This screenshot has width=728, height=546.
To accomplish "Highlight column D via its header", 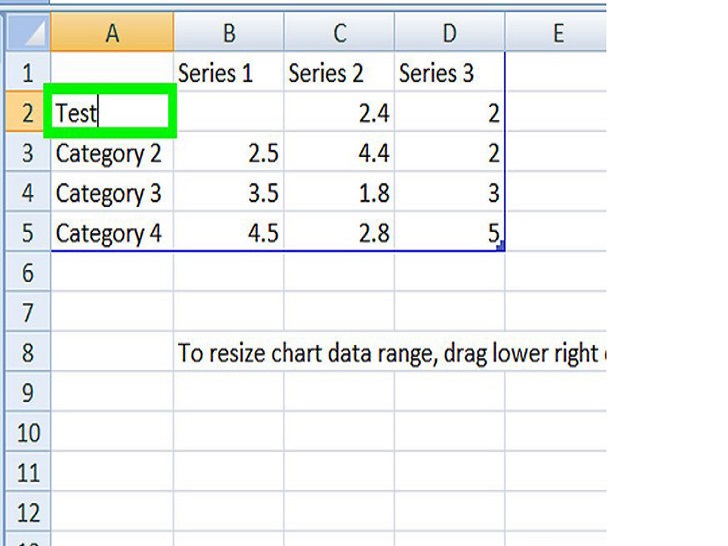I will pos(449,34).
